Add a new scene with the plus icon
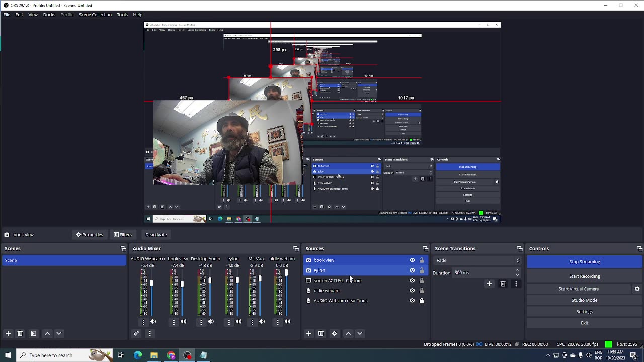This screenshot has height=362, width=644. pos(8,333)
